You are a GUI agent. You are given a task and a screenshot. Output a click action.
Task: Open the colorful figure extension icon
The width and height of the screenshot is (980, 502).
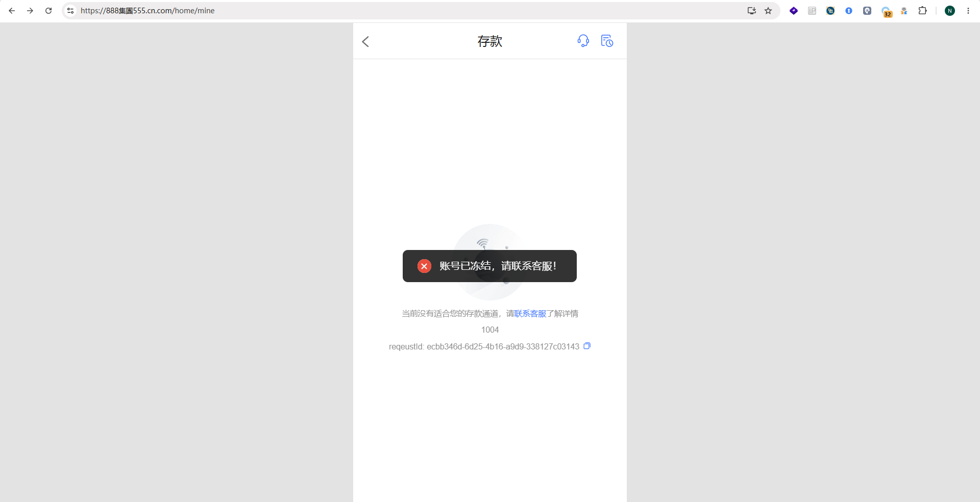tap(904, 11)
